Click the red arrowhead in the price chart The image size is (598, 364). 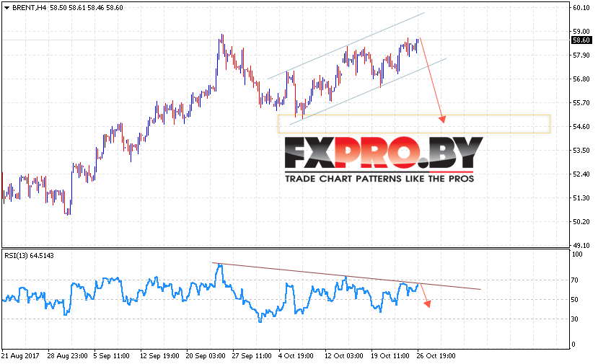pos(442,119)
